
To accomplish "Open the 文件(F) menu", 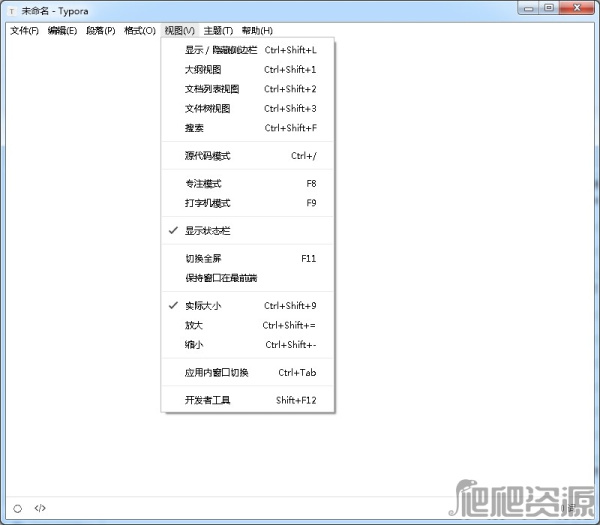I will [25, 30].
